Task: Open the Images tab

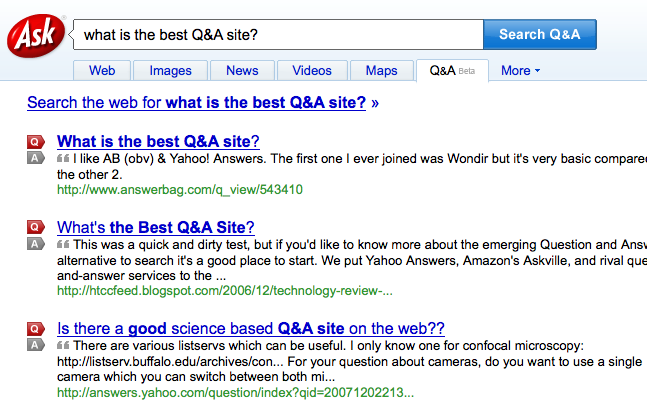Action: (x=170, y=70)
